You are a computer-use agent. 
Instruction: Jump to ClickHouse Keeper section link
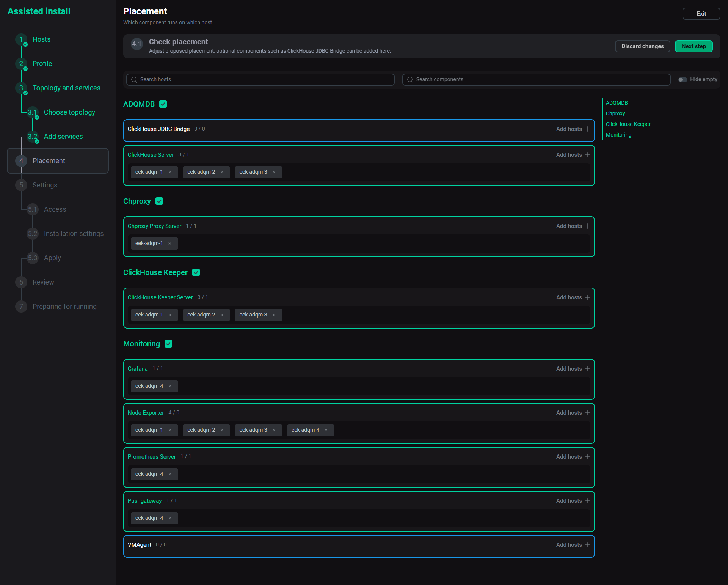pyautogui.click(x=628, y=124)
